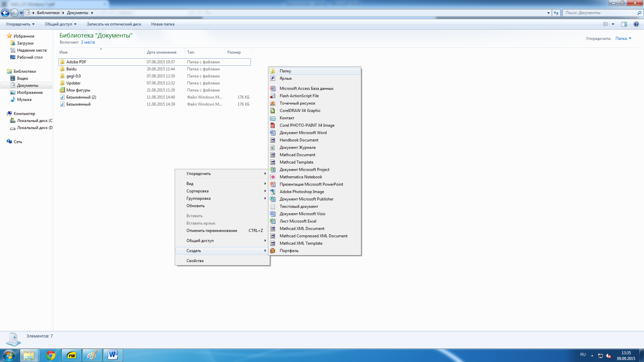The height and width of the screenshot is (362, 644).
Task: Open the Упорядочить toolbar dropdown
Action: coord(20,24)
